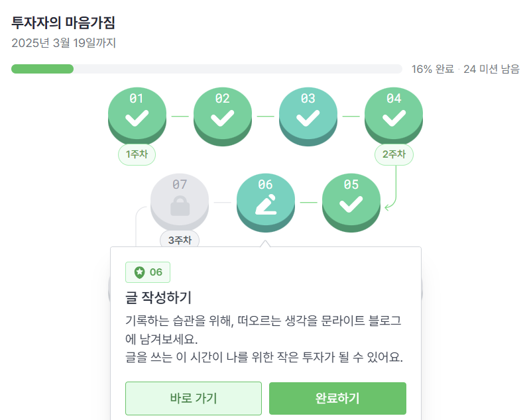Click the popup pointer arrow below mission 06
This screenshot has width=527, height=420.
(265, 244)
